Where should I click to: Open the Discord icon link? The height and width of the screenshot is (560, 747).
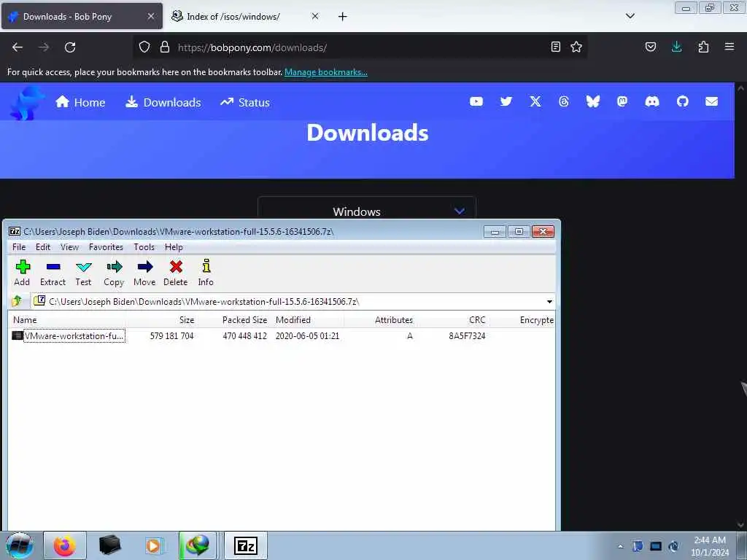pyautogui.click(x=651, y=101)
